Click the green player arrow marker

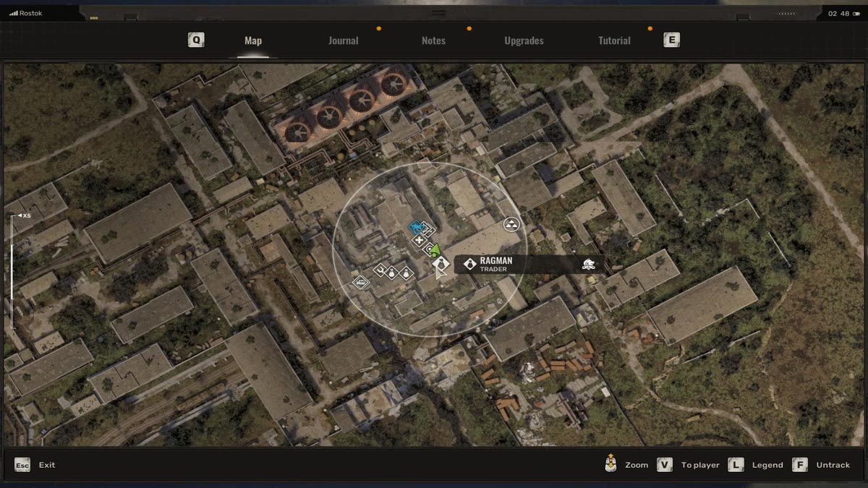click(x=435, y=250)
